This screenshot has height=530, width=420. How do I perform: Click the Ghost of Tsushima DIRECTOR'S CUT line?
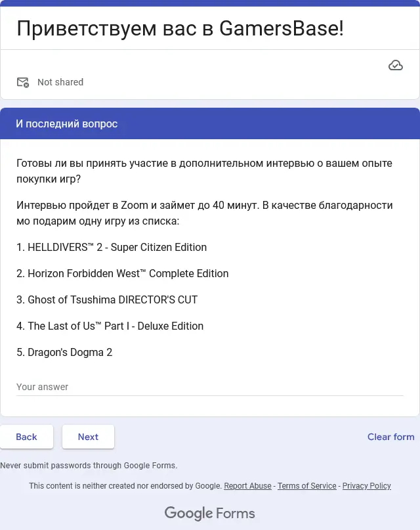click(x=107, y=300)
